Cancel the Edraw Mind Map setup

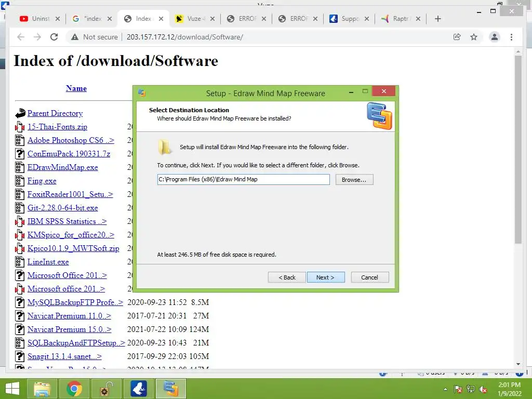(x=370, y=277)
